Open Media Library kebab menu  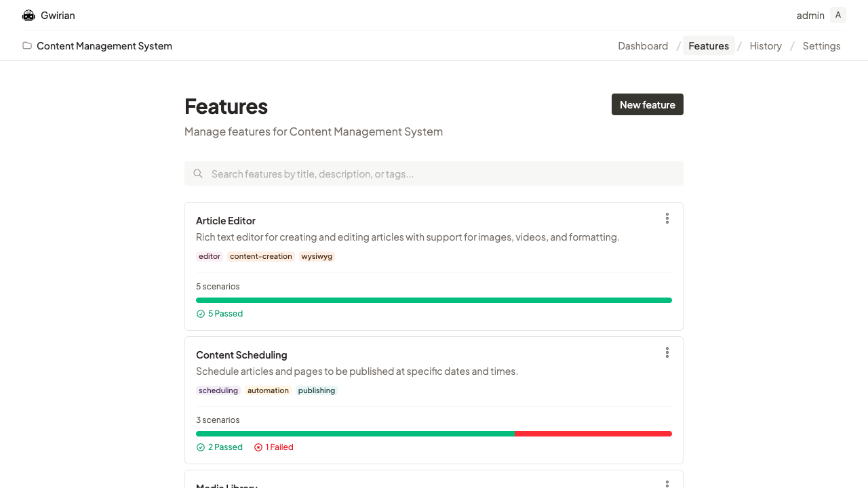coord(667,483)
